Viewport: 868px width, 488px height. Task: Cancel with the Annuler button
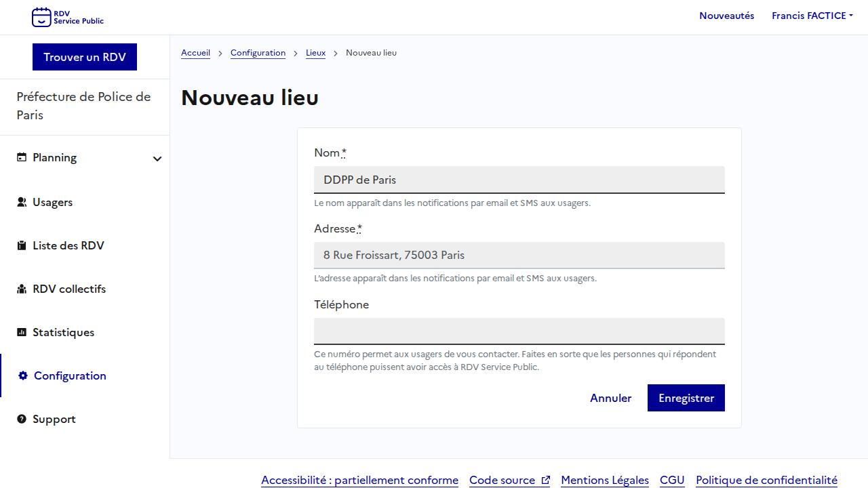610,398
